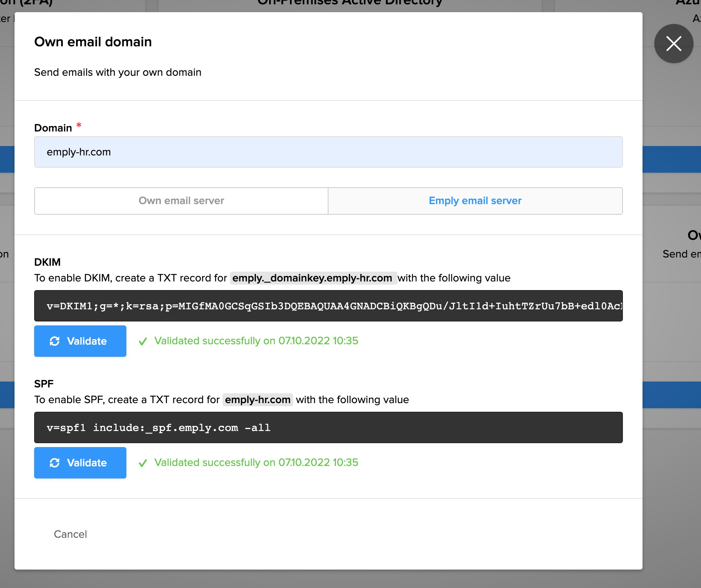Select the Emply email server tab
This screenshot has height=588, width=701.
pos(475,201)
